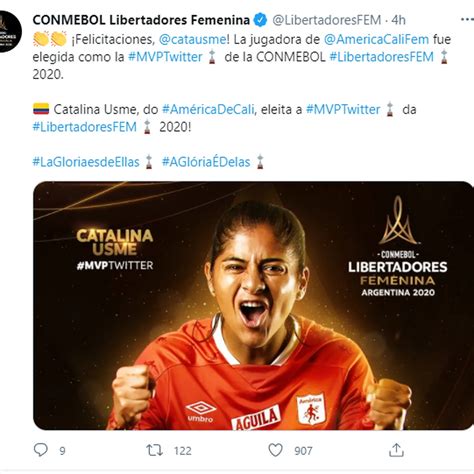This screenshot has height=474, width=474.
Task: Open the #LaGloriaesdeEllas hashtag
Action: (x=86, y=162)
